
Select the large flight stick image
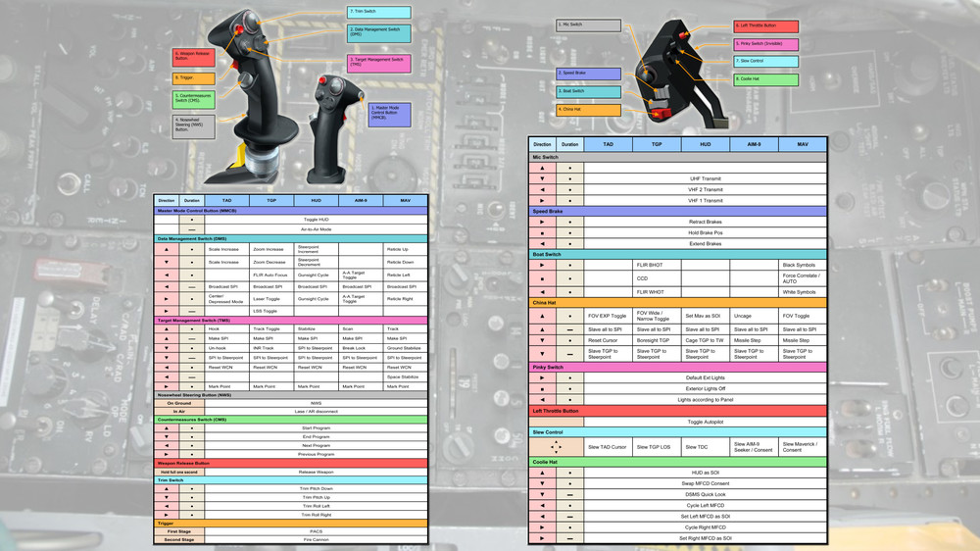[251, 95]
